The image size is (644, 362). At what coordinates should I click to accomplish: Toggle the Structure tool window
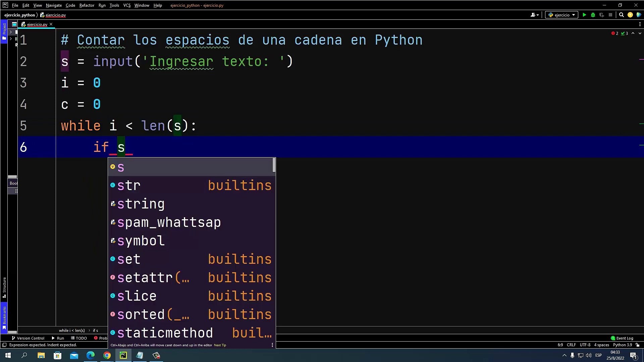click(4, 287)
